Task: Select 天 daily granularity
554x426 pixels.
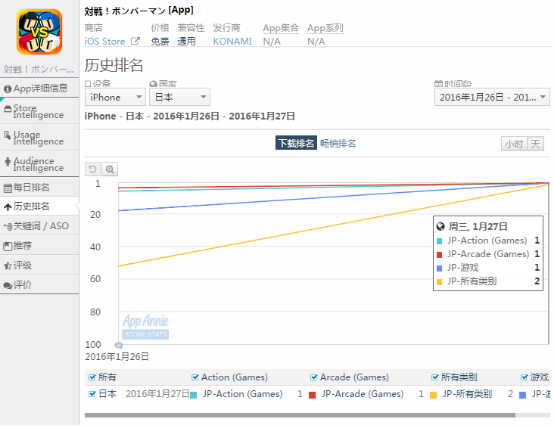Action: coord(535,144)
